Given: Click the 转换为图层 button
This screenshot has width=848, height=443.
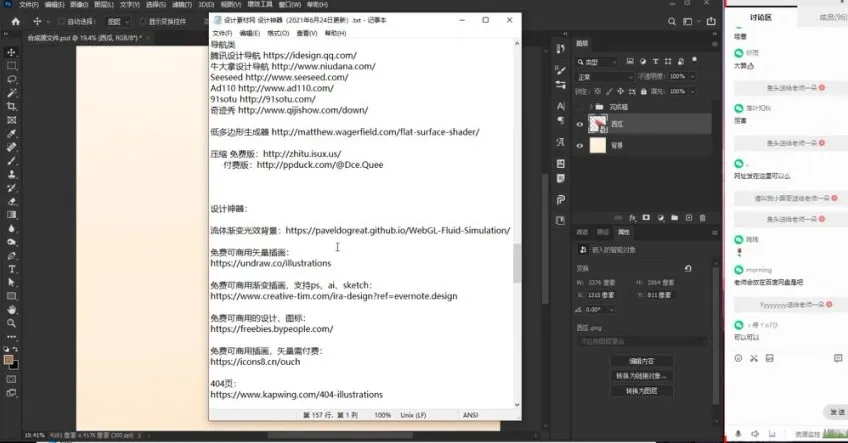Looking at the screenshot, I should click(x=644, y=391).
